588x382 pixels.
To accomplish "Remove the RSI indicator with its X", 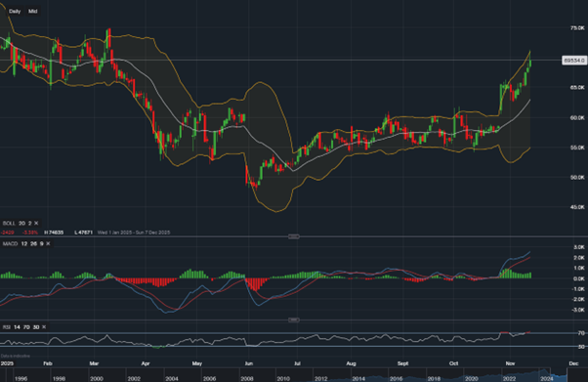I will (x=44, y=327).
